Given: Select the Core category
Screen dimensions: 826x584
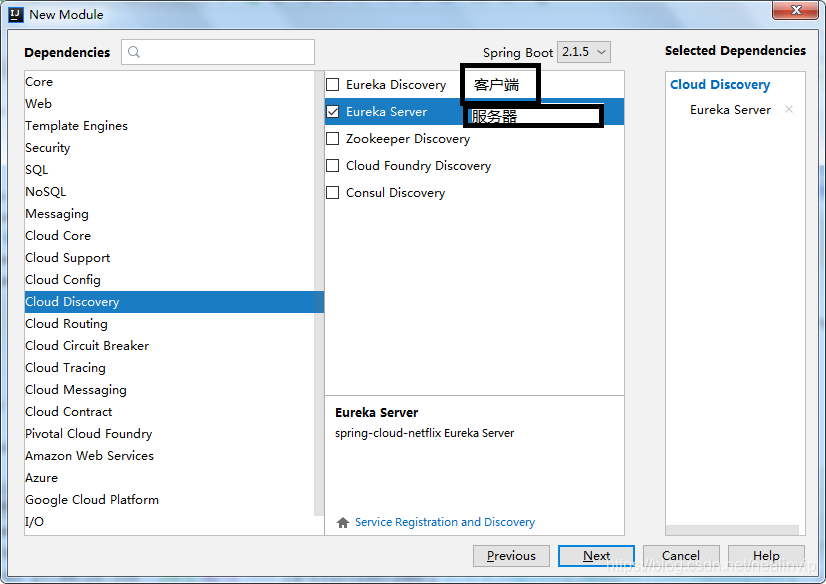Looking at the screenshot, I should tap(169, 82).
